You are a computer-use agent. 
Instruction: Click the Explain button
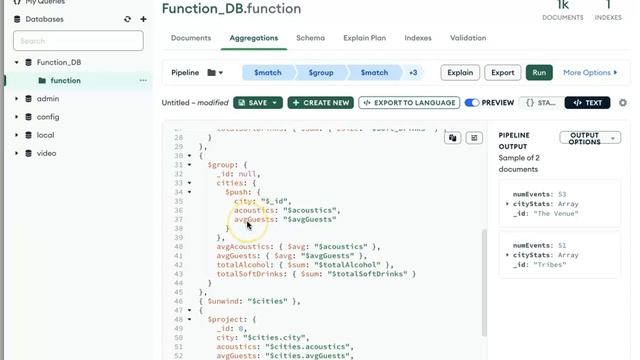(460, 73)
